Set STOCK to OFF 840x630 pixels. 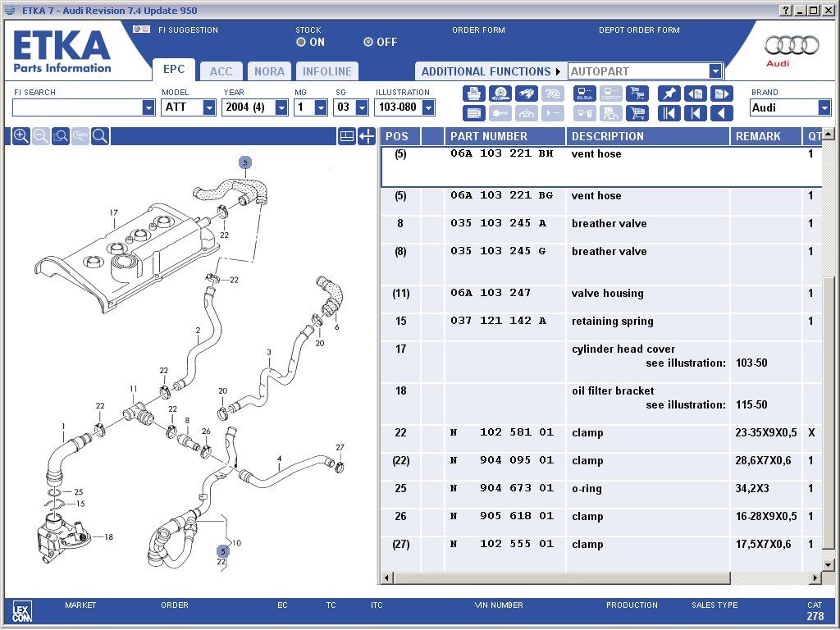point(368,42)
